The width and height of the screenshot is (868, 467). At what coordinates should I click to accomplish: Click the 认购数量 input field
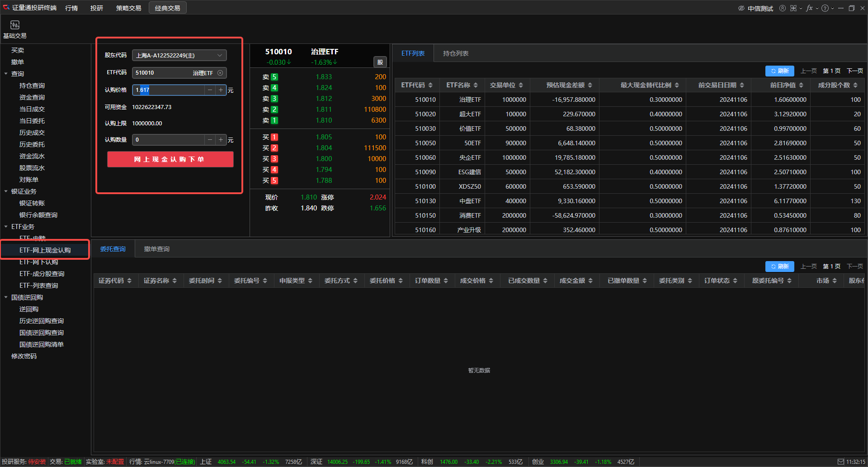168,140
